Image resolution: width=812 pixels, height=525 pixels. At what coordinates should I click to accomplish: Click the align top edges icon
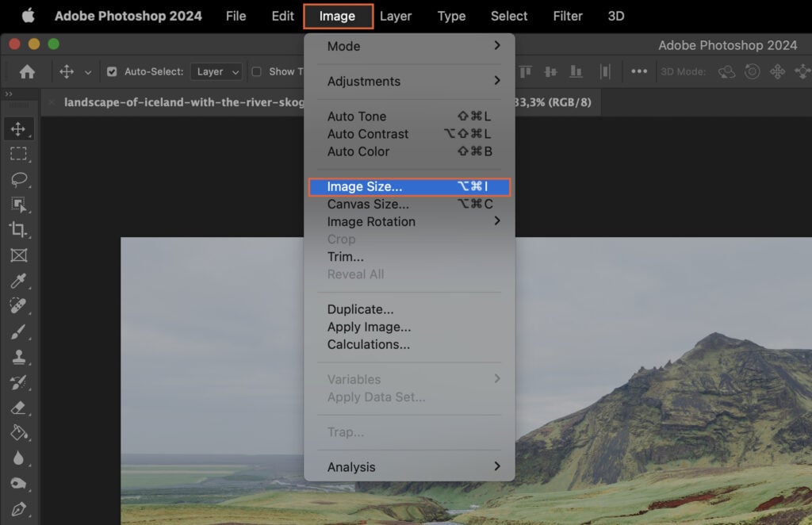coord(525,71)
